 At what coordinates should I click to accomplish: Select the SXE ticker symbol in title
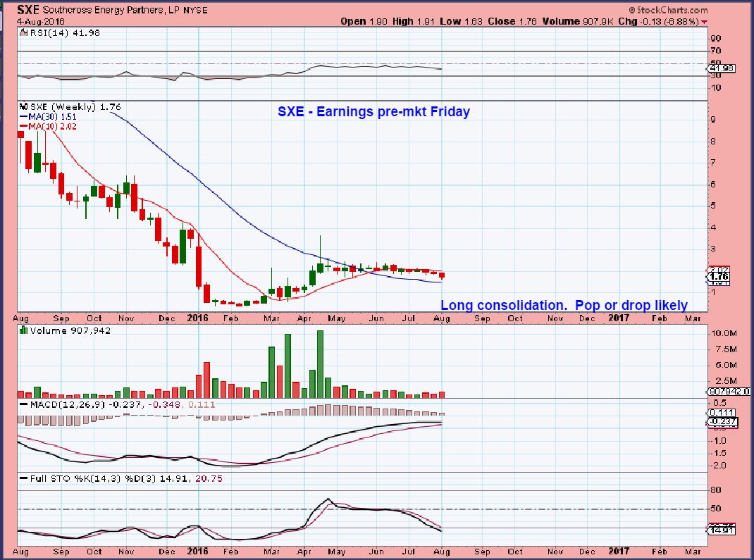28,10
